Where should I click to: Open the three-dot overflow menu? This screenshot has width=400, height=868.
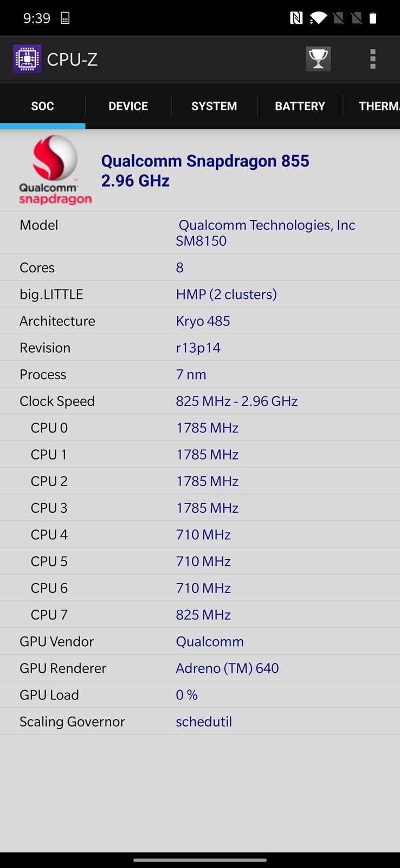click(x=373, y=59)
